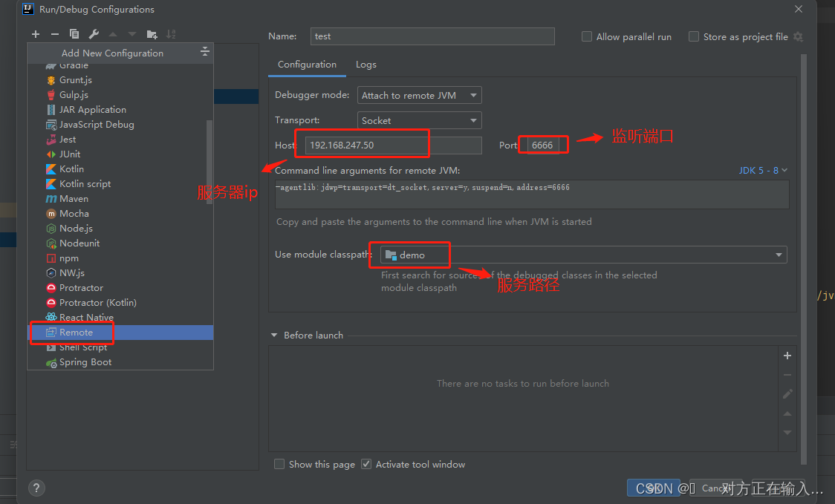Copy the current configuration using the copy icon
The width and height of the screenshot is (835, 504).
(74, 34)
